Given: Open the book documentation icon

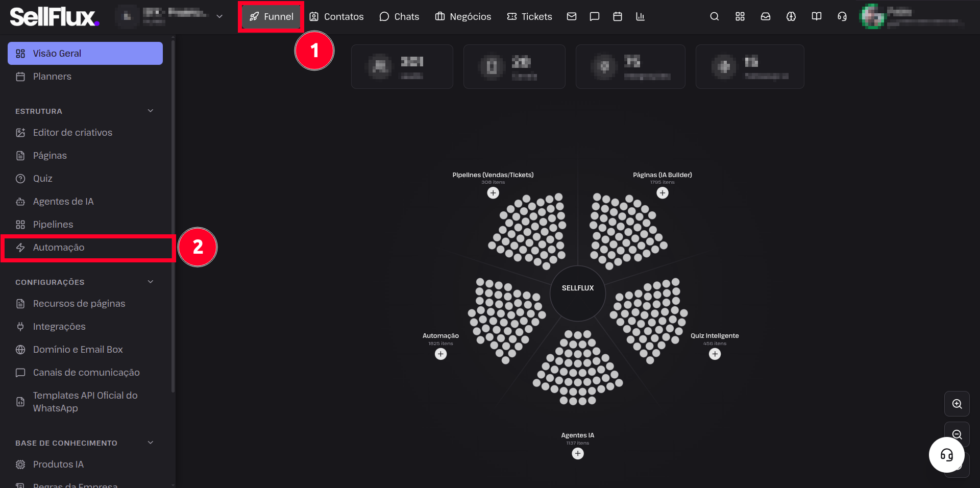Looking at the screenshot, I should pos(817,17).
